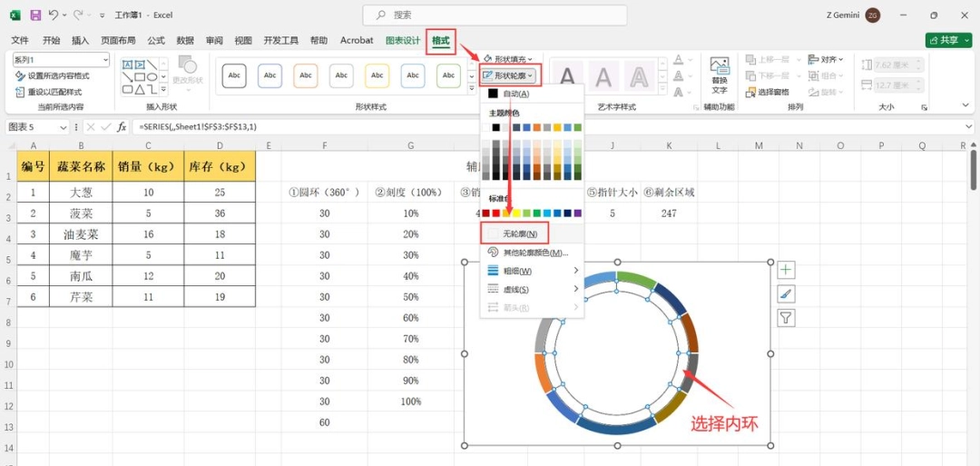Image resolution: width=980 pixels, height=466 pixels.
Task: Click the chart styles brush button
Action: tap(786, 294)
